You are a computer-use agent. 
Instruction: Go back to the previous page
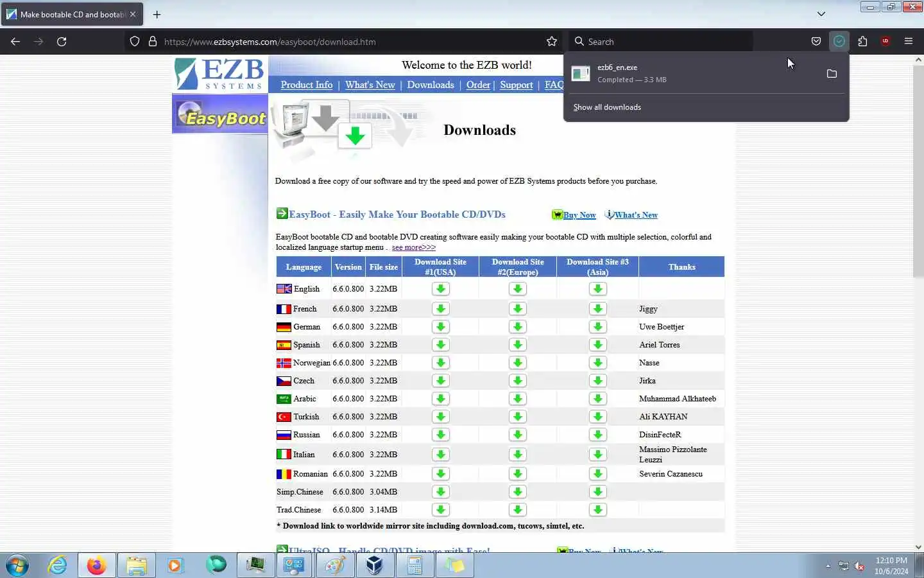[15, 41]
